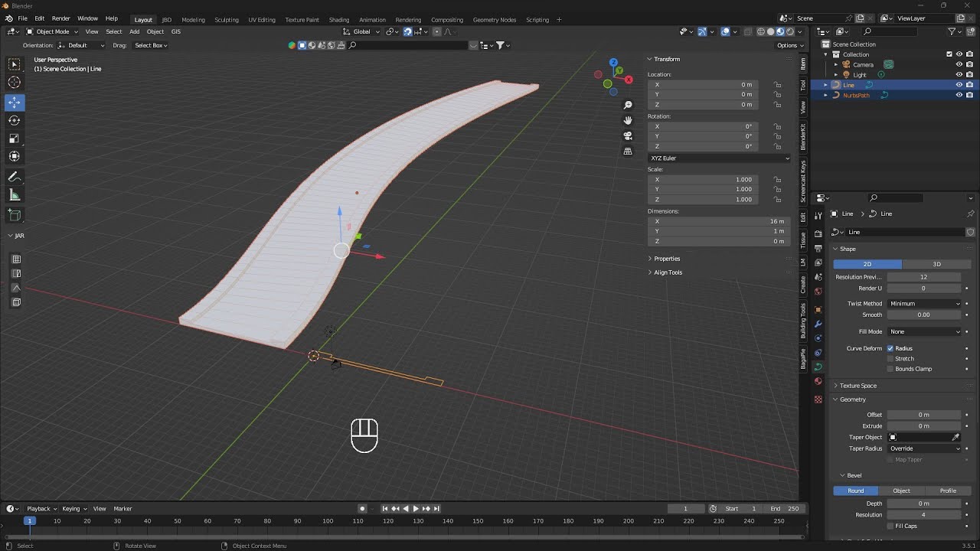Open the File menu
980x551 pixels.
click(22, 18)
